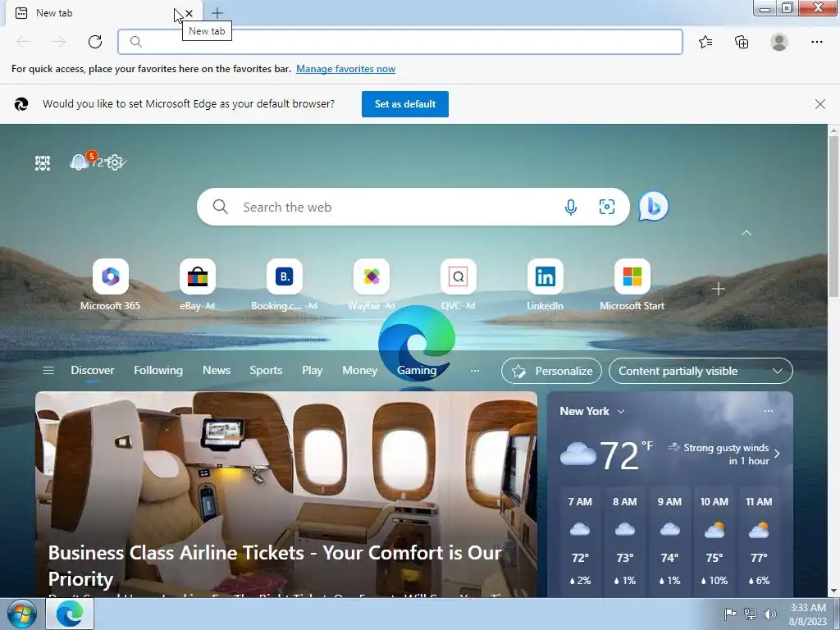The image size is (840, 630).
Task: Open Bing chat icon
Action: [653, 206]
